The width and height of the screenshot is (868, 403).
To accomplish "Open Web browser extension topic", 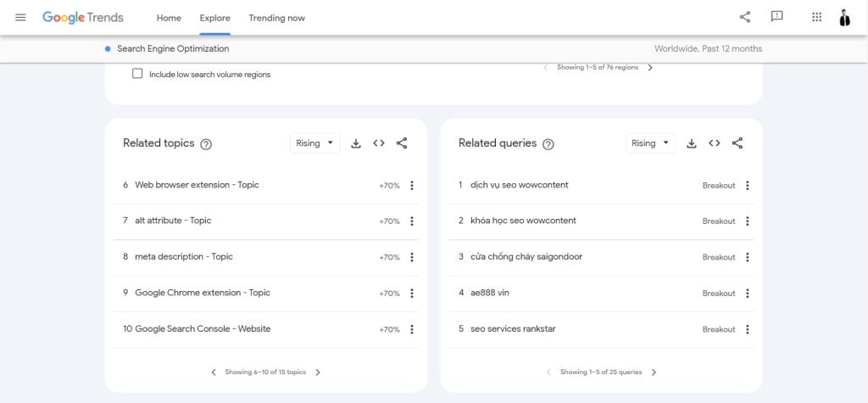I will pos(197,185).
